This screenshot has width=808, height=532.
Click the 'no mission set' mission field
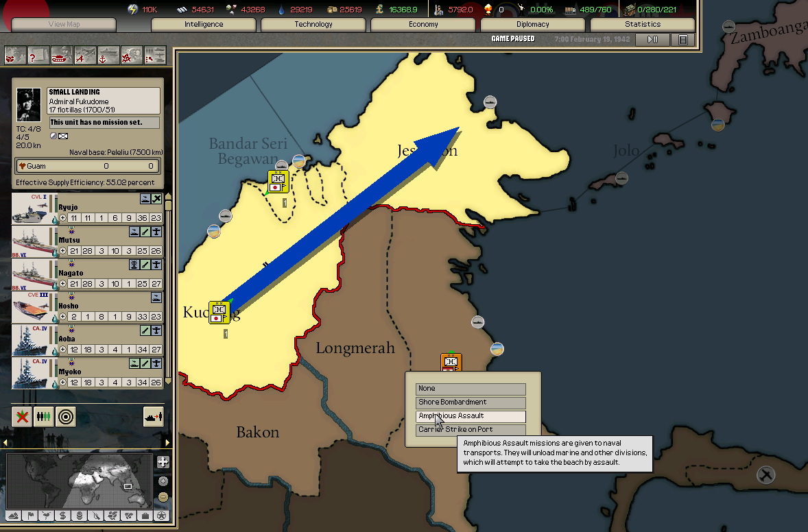(104, 123)
